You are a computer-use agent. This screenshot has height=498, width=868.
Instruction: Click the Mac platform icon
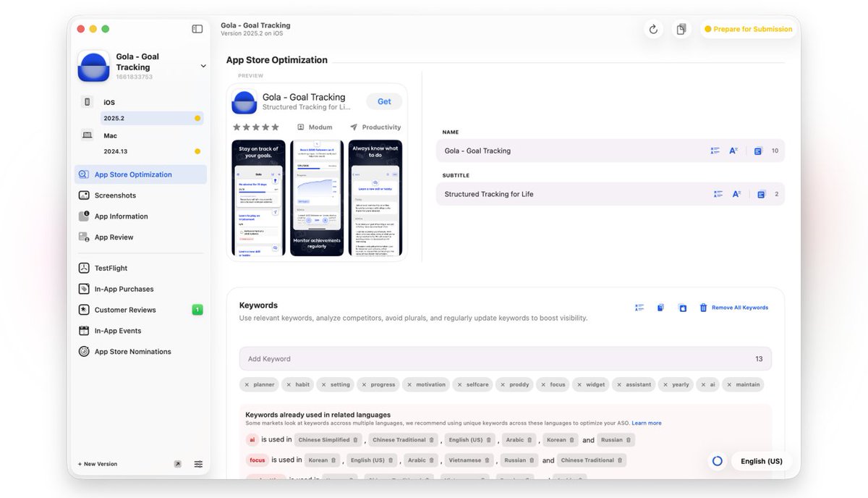87,135
